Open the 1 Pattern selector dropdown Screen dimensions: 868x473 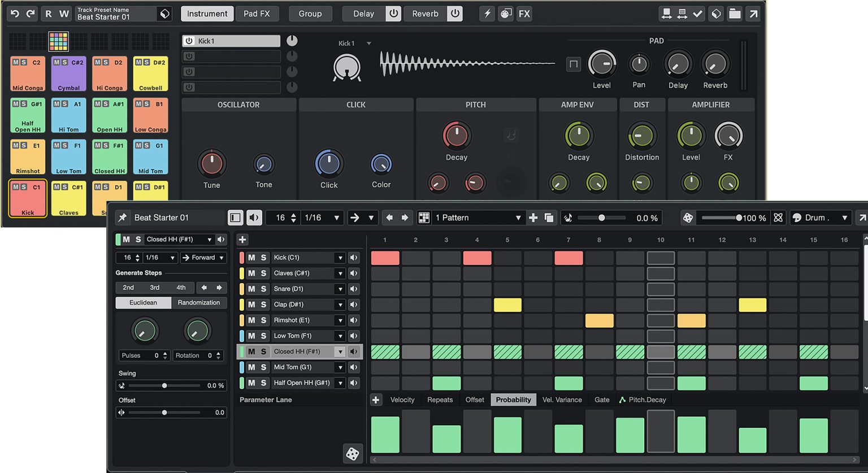tap(478, 217)
